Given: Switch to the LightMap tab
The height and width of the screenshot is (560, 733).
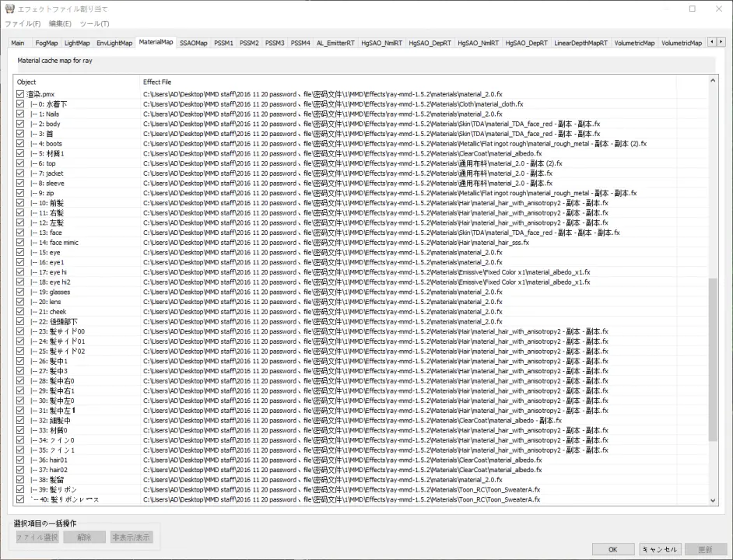Looking at the screenshot, I should click(x=77, y=43).
